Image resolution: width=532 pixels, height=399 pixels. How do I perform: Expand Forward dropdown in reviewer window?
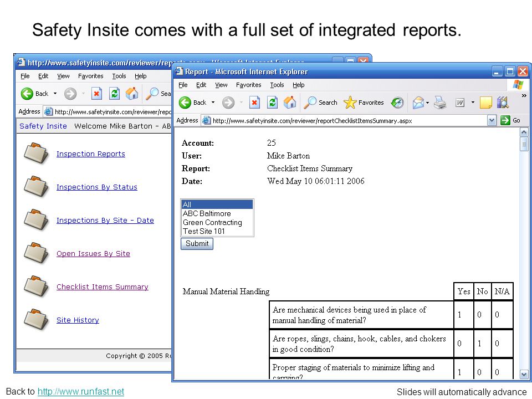click(x=83, y=94)
